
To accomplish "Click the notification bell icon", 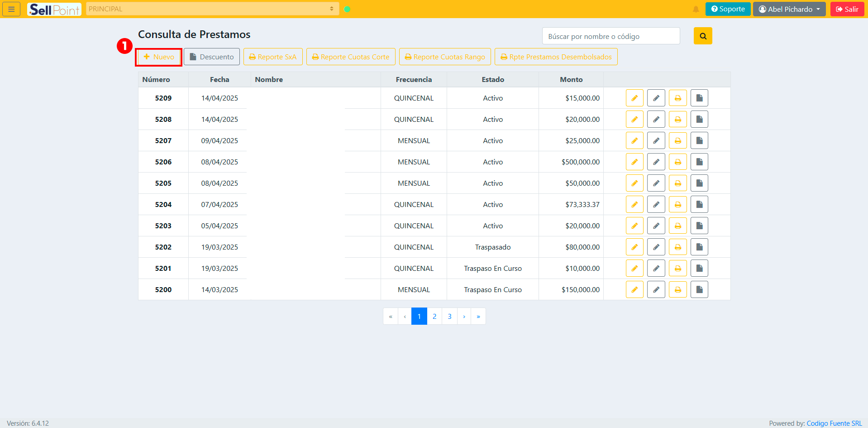I will click(x=696, y=9).
